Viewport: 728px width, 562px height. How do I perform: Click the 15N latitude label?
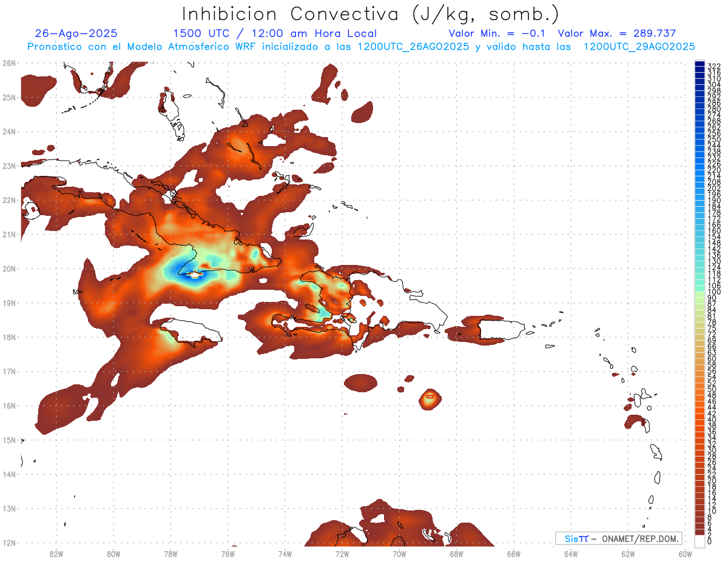point(8,440)
